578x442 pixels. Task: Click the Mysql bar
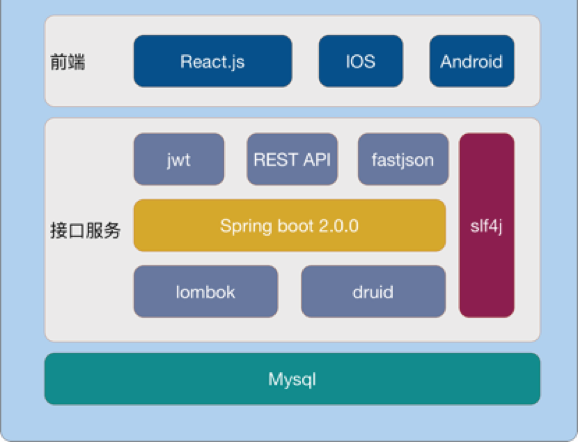(292, 379)
